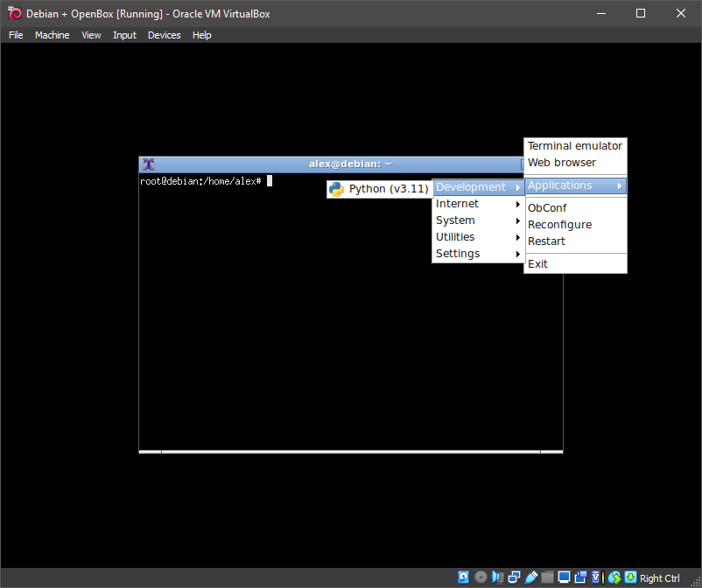Viewport: 702px width, 588px height.
Task: Open the shared folders icon in the status bar
Action: tap(547, 577)
